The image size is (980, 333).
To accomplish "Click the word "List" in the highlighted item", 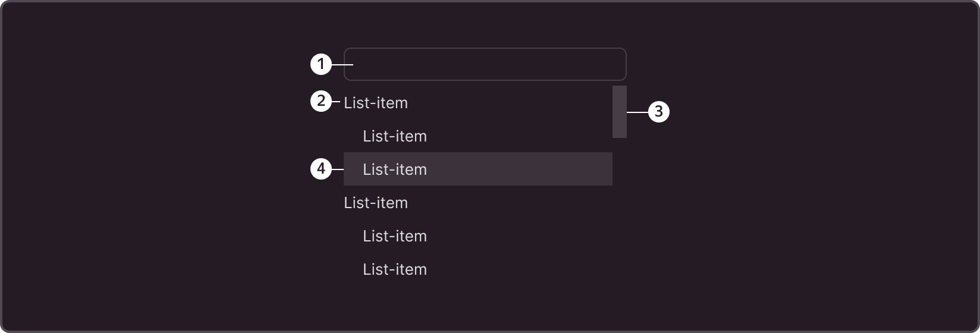I will point(373,169).
